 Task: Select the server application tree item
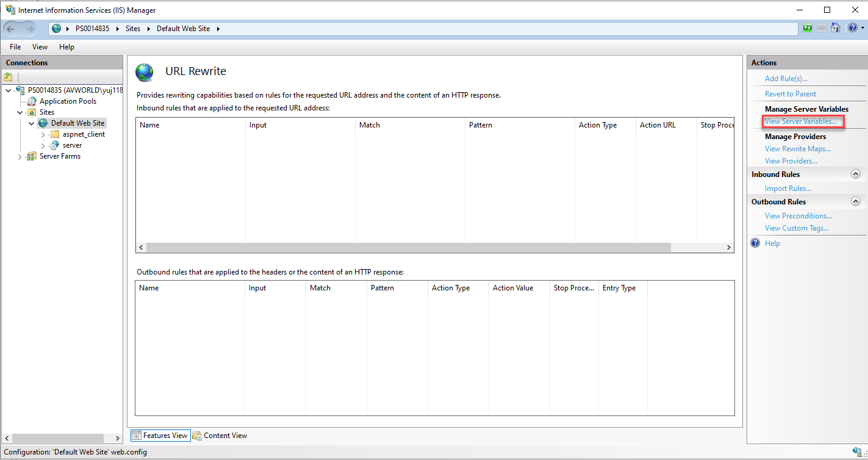click(72, 145)
